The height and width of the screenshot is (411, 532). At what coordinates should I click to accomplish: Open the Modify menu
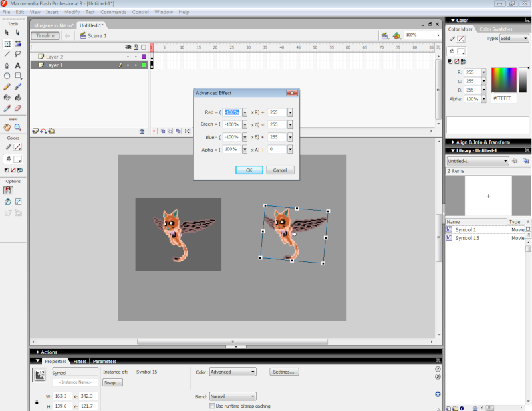pos(72,12)
